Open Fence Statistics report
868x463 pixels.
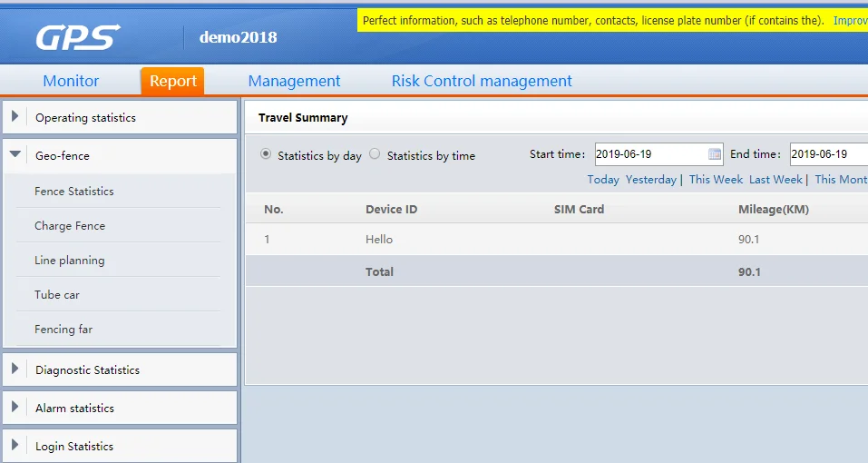point(74,192)
